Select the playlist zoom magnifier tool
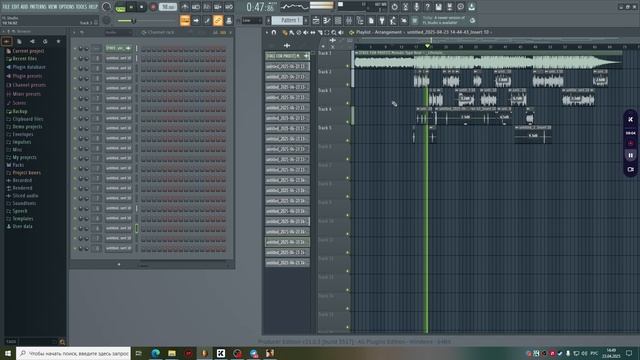640x360 pixels. click(x=334, y=32)
